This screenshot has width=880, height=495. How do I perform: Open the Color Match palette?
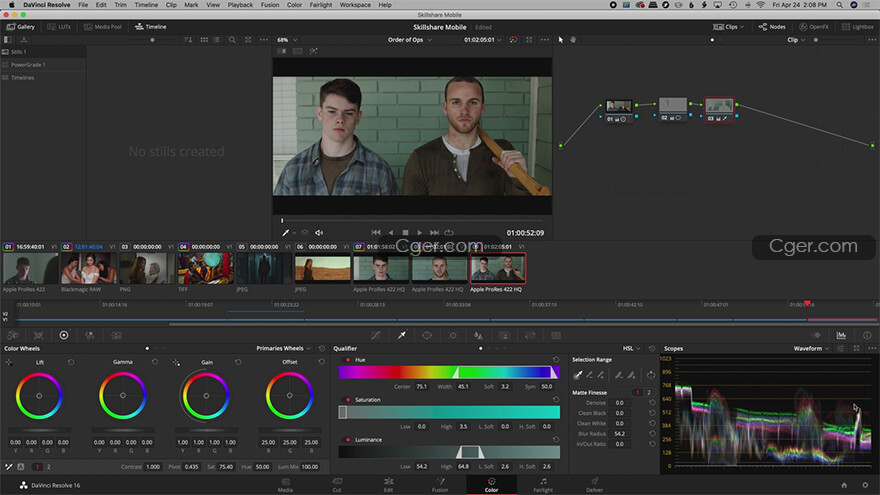(38, 335)
